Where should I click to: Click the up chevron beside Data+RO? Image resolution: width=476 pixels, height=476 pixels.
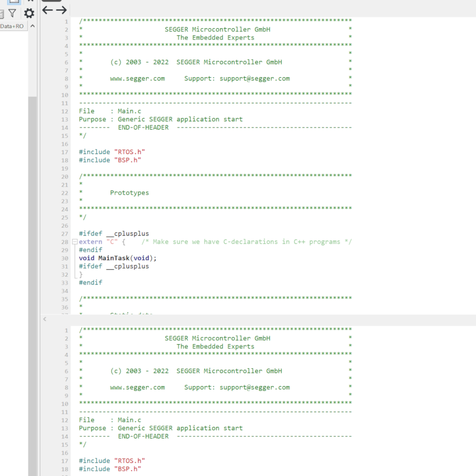pyautogui.click(x=32, y=26)
